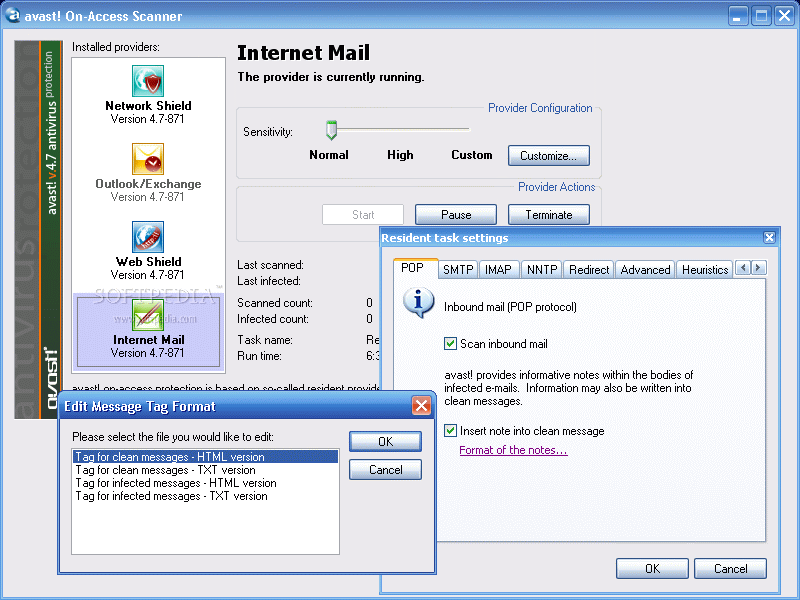The height and width of the screenshot is (600, 800).
Task: Select the Web Shield provider icon
Action: [148, 237]
